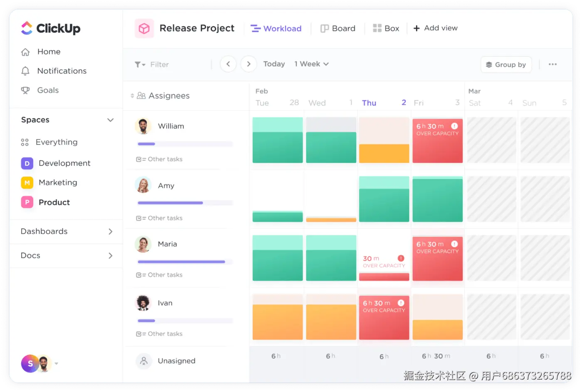Click the Friday 6 h 30 m total

pyautogui.click(x=436, y=356)
